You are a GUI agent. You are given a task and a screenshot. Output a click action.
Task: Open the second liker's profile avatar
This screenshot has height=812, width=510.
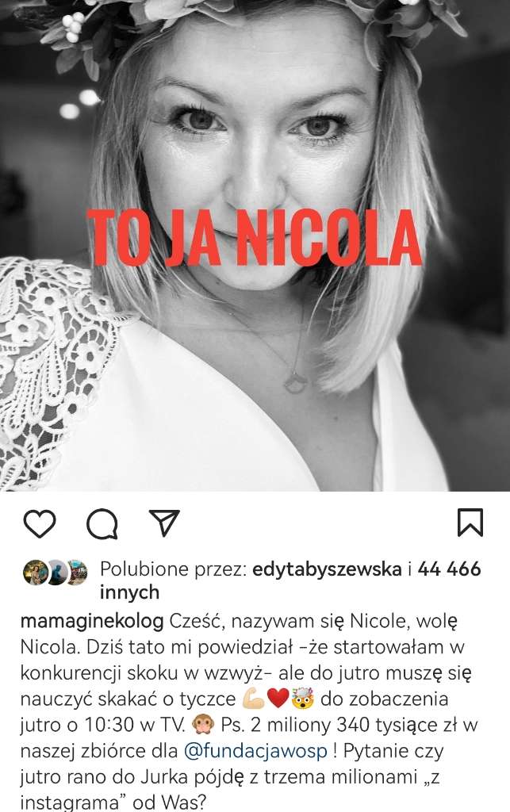(56, 573)
